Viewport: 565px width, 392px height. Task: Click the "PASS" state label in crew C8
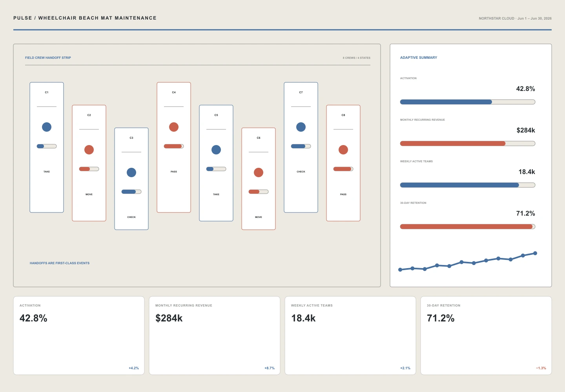[x=343, y=194]
